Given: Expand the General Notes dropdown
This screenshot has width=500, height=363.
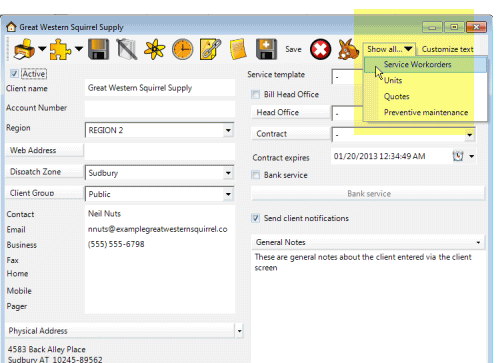Looking at the screenshot, I should pos(478,243).
